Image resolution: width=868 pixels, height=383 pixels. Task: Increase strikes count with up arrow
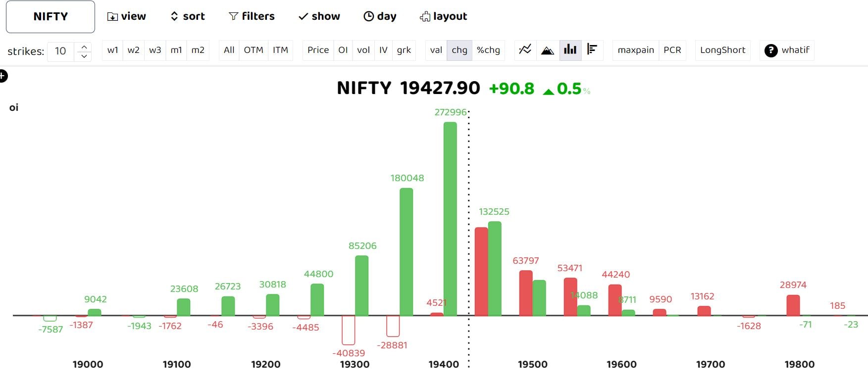(x=84, y=47)
